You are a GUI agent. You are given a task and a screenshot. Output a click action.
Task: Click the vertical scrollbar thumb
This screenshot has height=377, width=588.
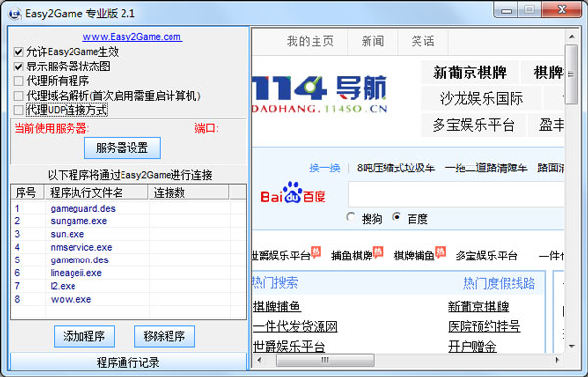[572, 74]
